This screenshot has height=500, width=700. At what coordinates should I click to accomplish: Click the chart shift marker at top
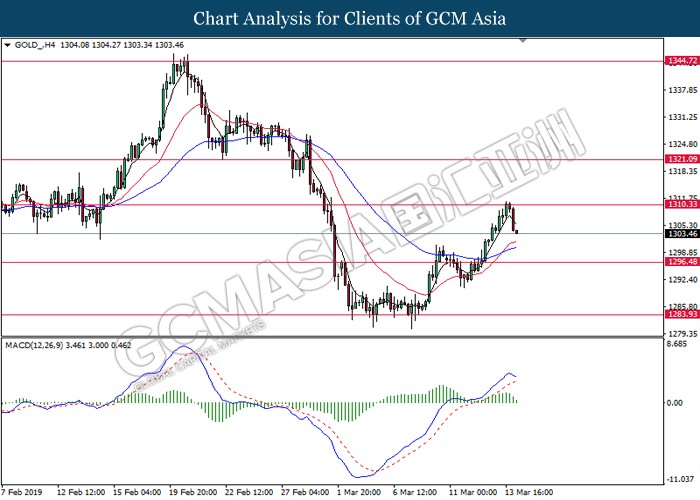pos(523,41)
